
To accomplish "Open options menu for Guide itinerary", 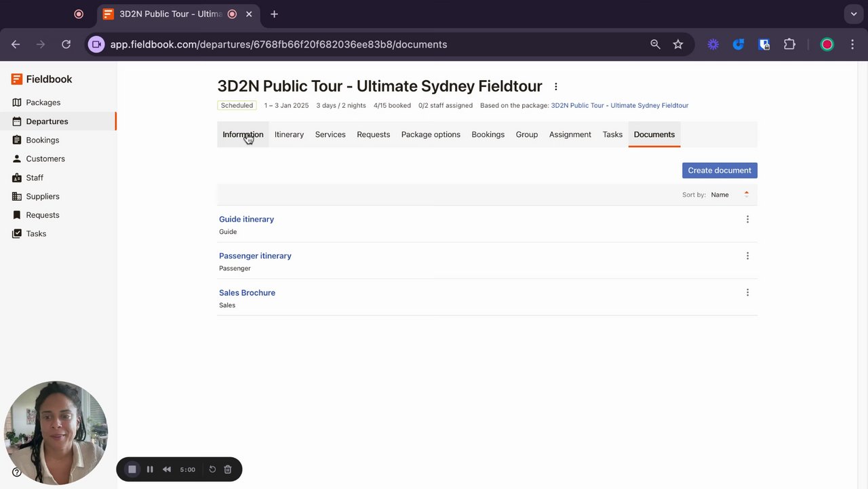I will point(747,219).
